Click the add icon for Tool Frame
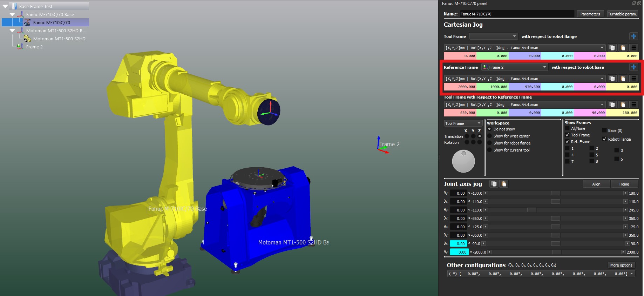Viewport: 644px width, 296px height. tap(633, 36)
